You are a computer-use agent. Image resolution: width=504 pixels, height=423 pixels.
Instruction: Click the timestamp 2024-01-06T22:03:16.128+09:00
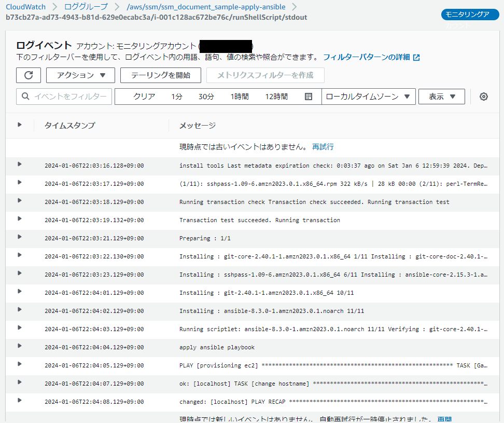tap(94, 166)
